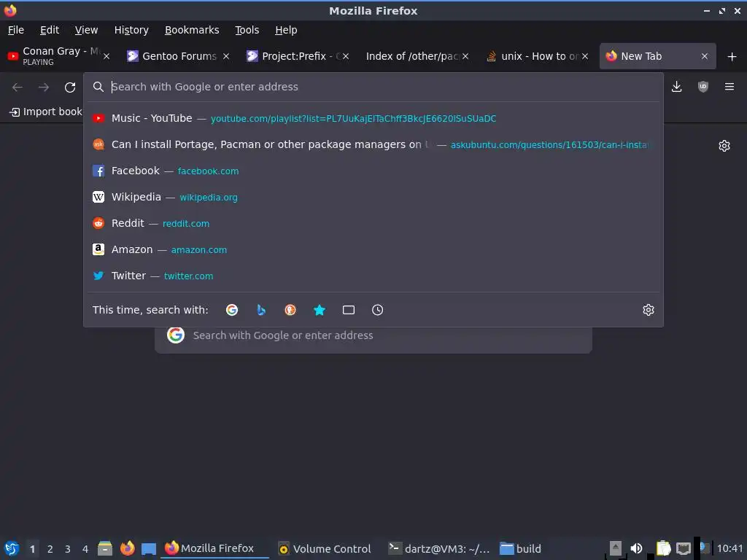Search this time with Bing icon
The height and width of the screenshot is (560, 747).
261,310
